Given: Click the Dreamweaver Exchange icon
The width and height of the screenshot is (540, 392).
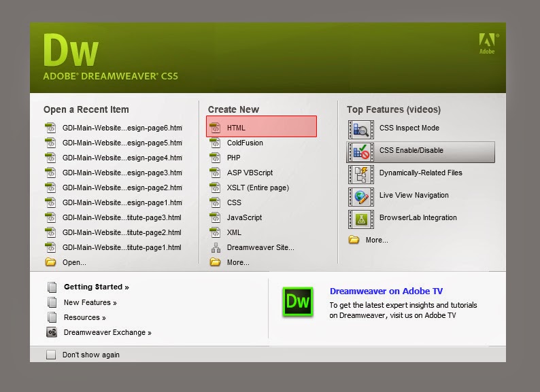Looking at the screenshot, I should point(52,332).
